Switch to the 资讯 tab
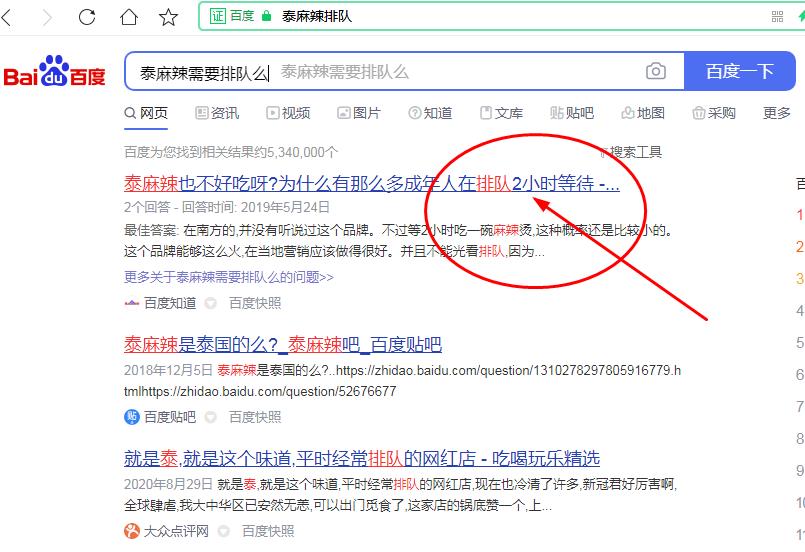Viewport: 805px width, 552px height. 217,113
